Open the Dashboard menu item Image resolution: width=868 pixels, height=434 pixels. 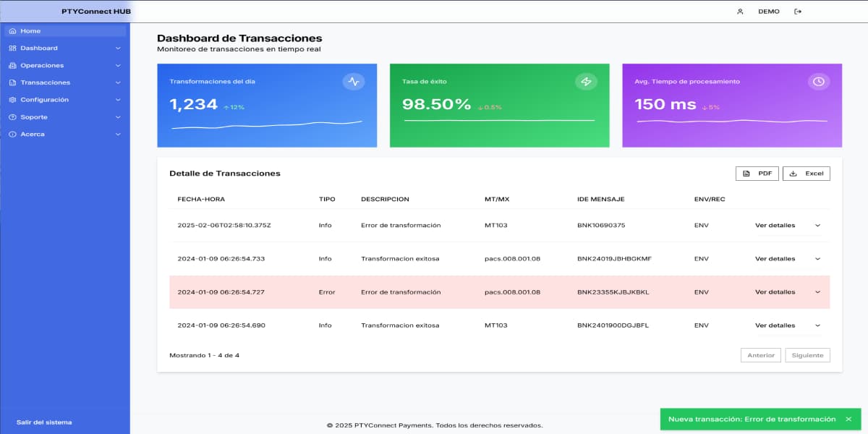pos(65,48)
